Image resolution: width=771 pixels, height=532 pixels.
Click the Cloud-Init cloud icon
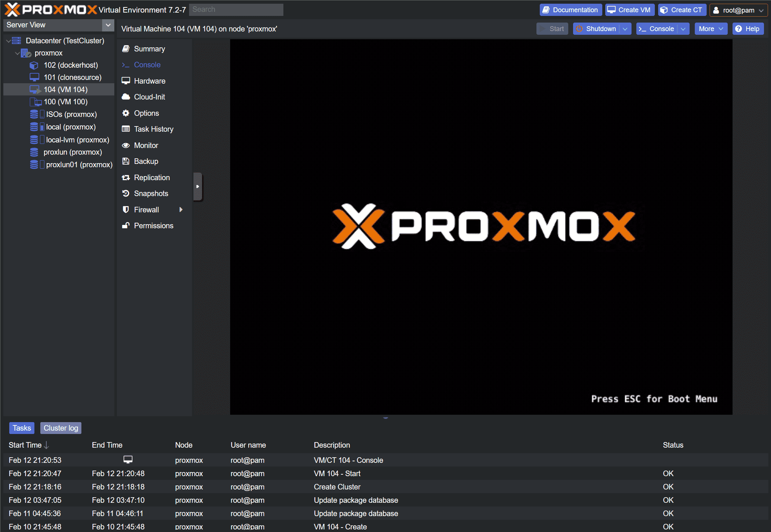pyautogui.click(x=126, y=97)
